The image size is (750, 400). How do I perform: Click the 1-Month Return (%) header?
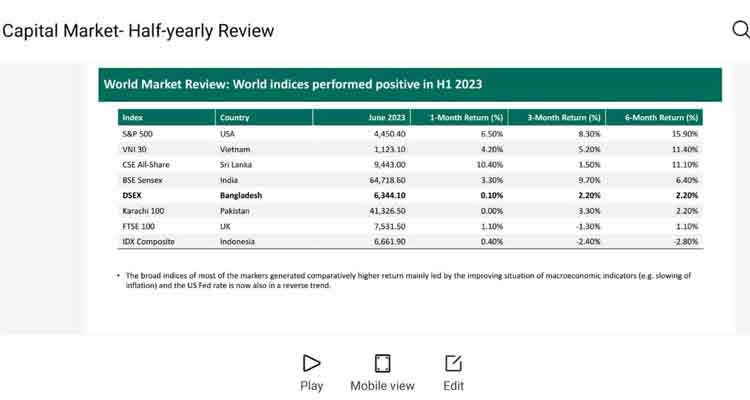pyautogui.click(x=466, y=118)
